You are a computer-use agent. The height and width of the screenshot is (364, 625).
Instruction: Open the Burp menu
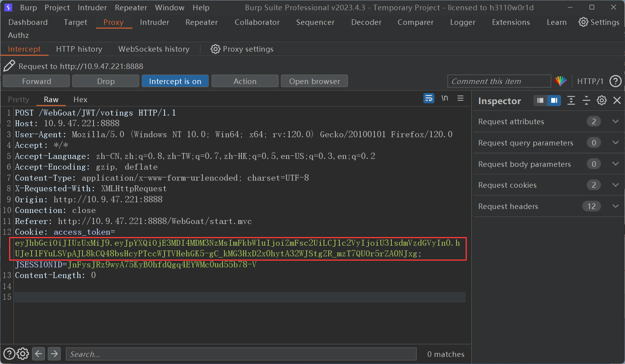coord(28,7)
